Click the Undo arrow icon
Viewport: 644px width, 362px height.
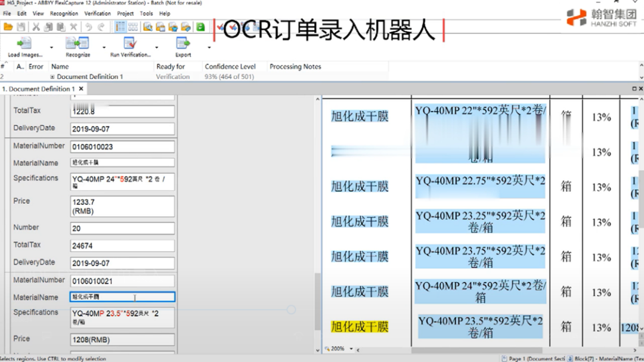point(88,27)
